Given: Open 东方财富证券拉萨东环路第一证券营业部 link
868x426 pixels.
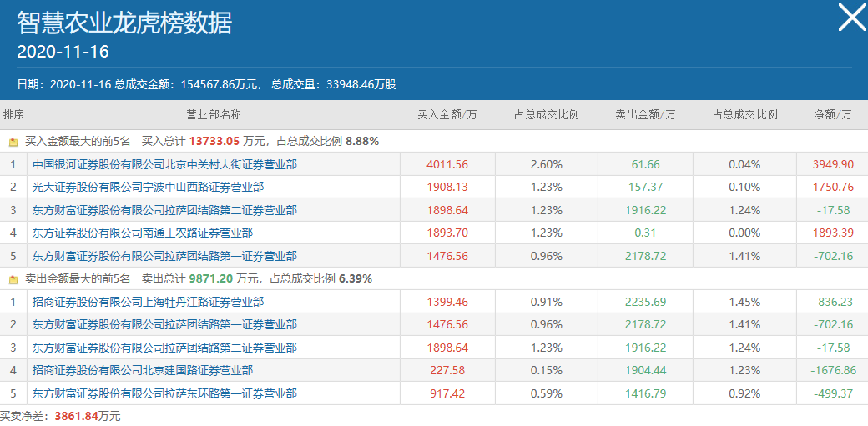Looking at the screenshot, I should click(x=164, y=394).
